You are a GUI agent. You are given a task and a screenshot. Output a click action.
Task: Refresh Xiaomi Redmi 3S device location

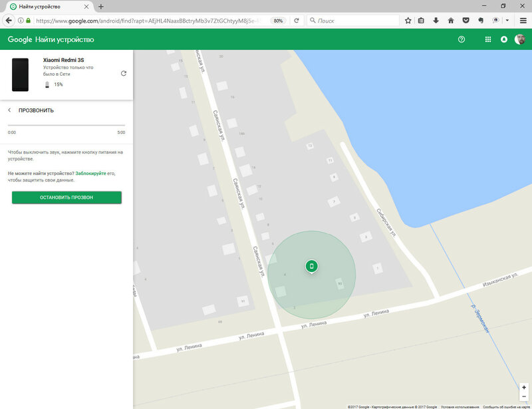tap(124, 73)
